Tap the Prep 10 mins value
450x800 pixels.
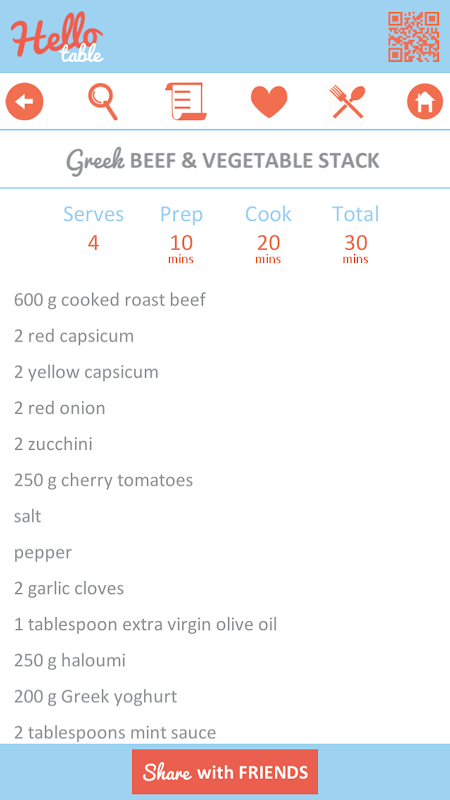click(181, 248)
